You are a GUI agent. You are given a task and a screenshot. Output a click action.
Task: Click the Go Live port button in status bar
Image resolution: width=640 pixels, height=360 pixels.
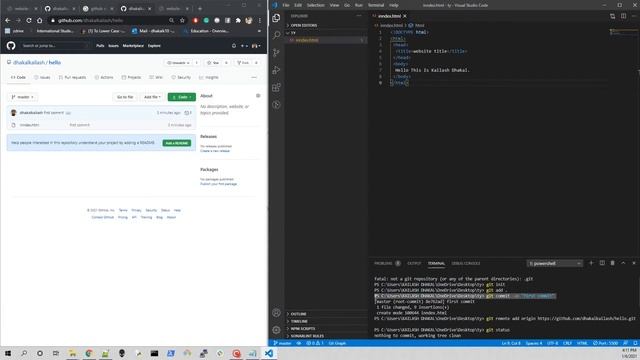(x=605, y=343)
